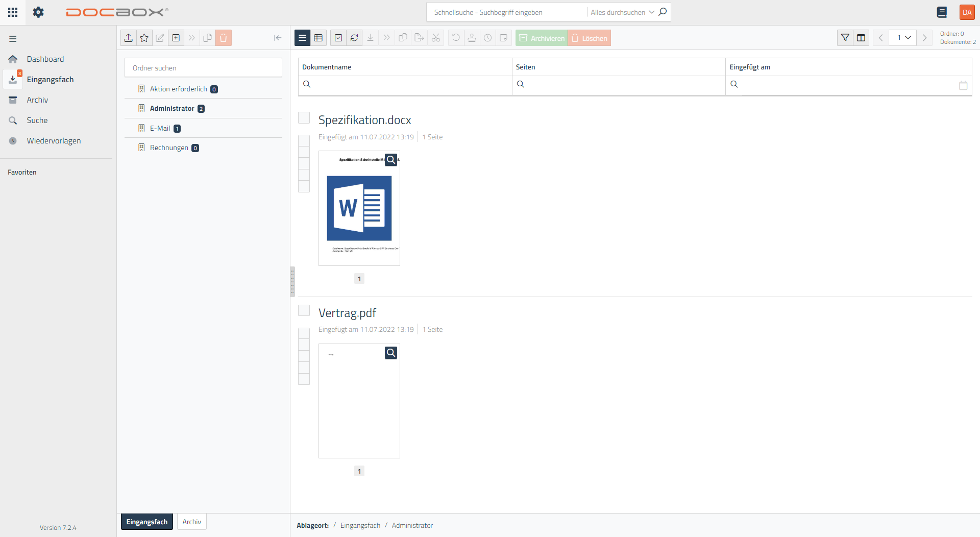
Task: Switch to table view of documents
Action: (x=318, y=38)
